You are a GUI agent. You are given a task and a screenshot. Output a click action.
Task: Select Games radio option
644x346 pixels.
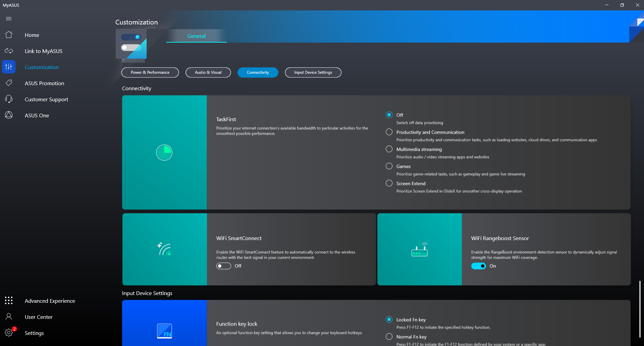coord(389,166)
